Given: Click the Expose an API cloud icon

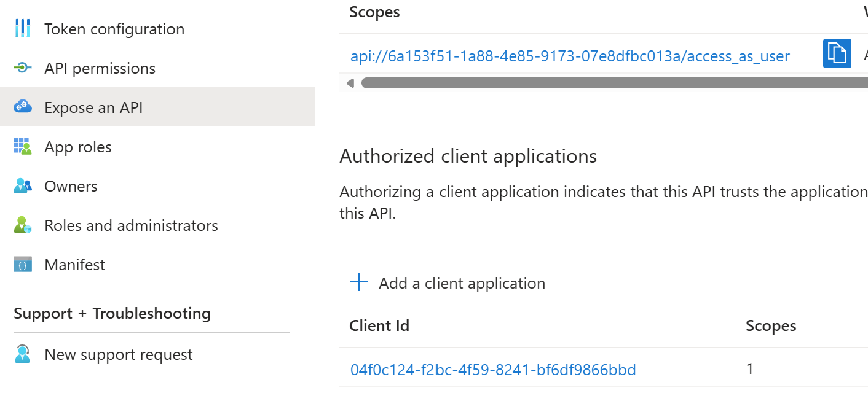Looking at the screenshot, I should click(x=22, y=106).
